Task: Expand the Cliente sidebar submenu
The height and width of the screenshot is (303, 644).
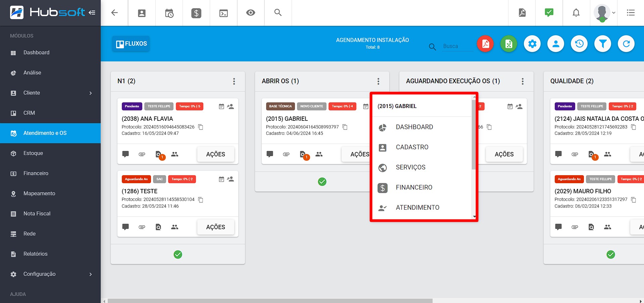Action: click(50, 93)
